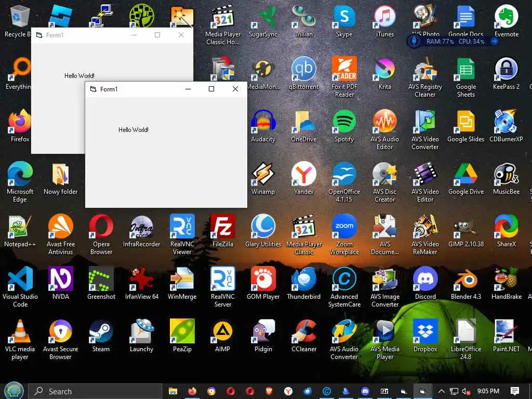532x399 pixels.
Task: Open the CCleaner desktop shortcut
Action: point(303,336)
